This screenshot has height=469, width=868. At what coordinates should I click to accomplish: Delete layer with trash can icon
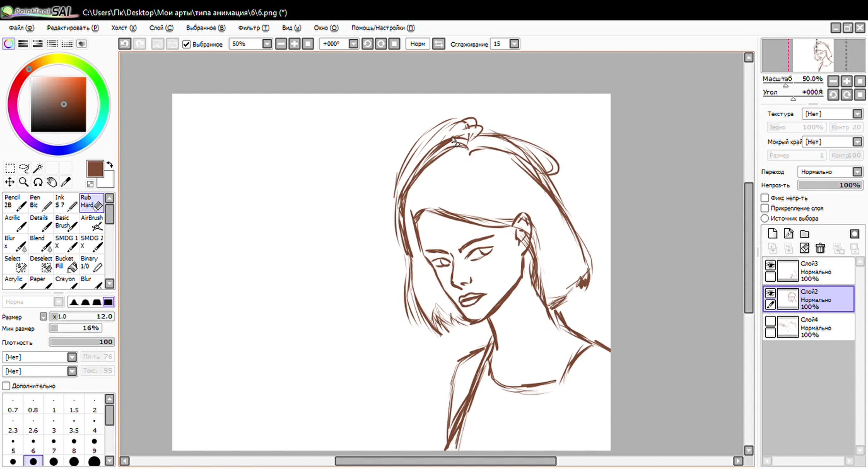pyautogui.click(x=820, y=248)
